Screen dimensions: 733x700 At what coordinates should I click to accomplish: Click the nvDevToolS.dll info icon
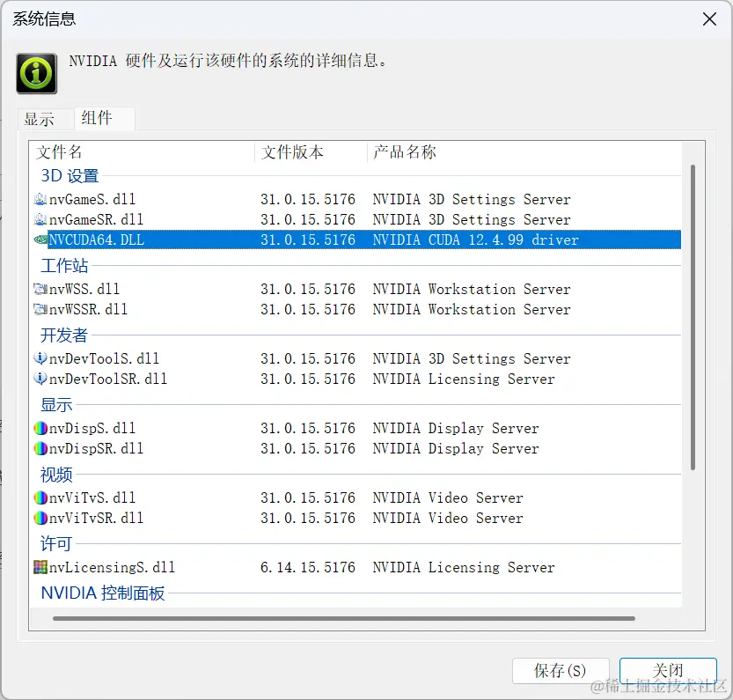click(x=40, y=358)
